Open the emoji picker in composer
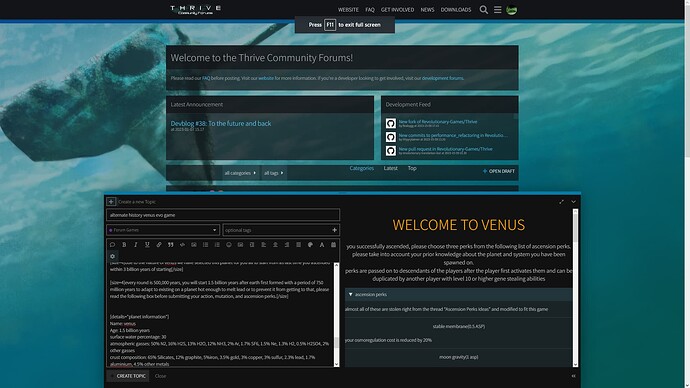This screenshot has height=388, width=690. coord(229,245)
